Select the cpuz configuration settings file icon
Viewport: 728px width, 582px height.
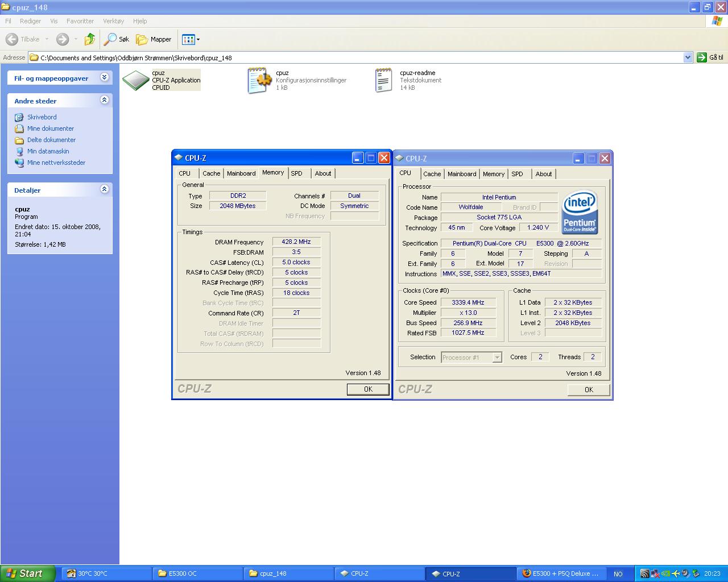[x=259, y=80]
